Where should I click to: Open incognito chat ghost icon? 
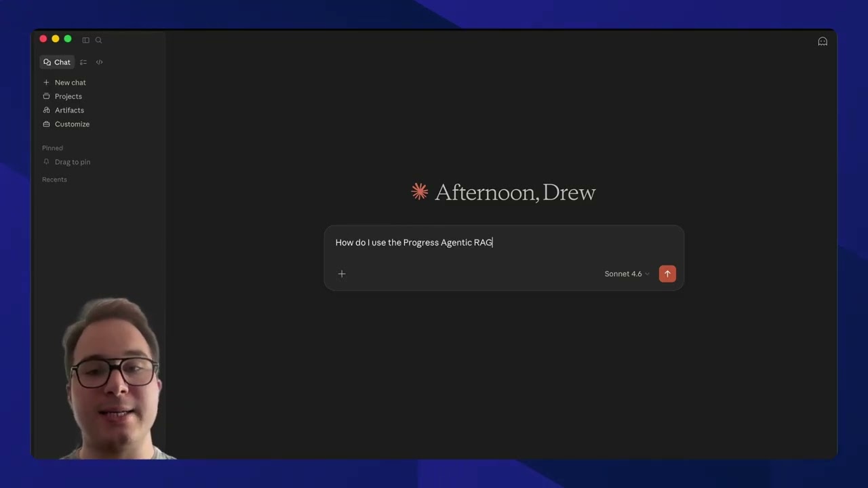click(823, 41)
